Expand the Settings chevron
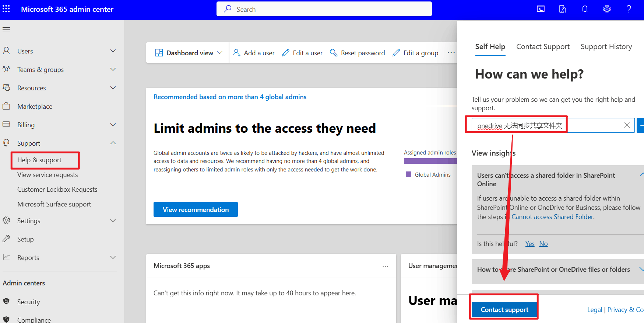 point(113,220)
